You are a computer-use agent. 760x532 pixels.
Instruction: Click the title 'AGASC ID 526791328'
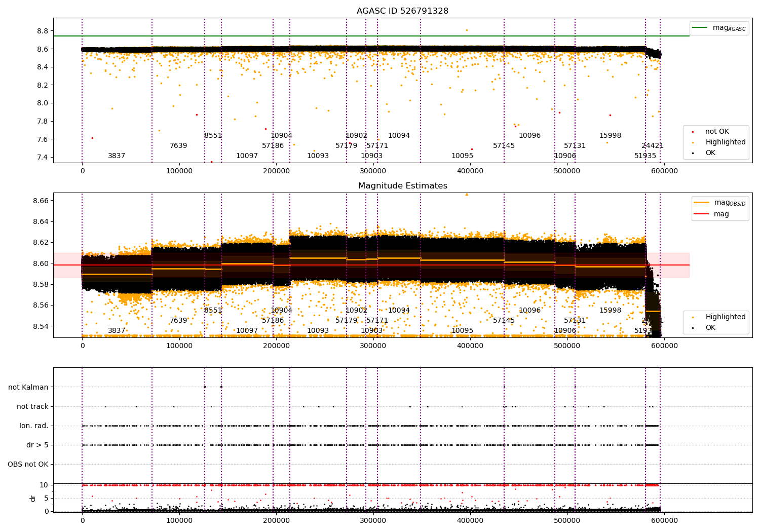click(x=402, y=11)
